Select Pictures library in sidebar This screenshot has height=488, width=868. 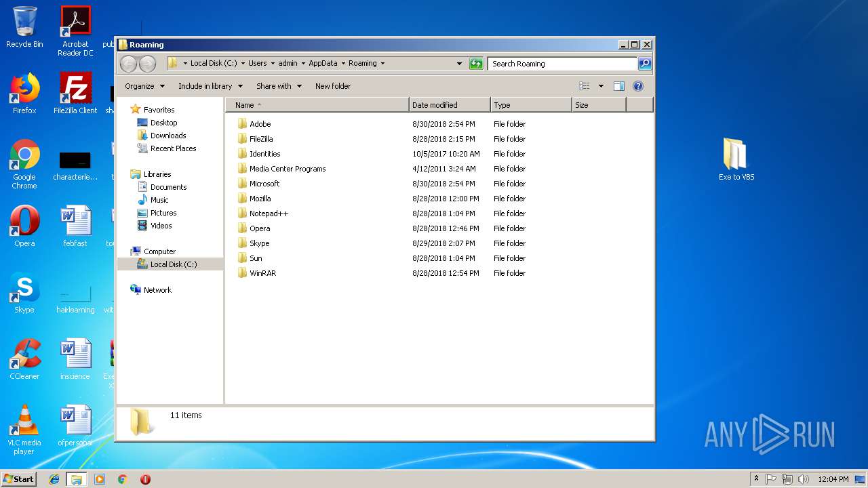(x=163, y=213)
